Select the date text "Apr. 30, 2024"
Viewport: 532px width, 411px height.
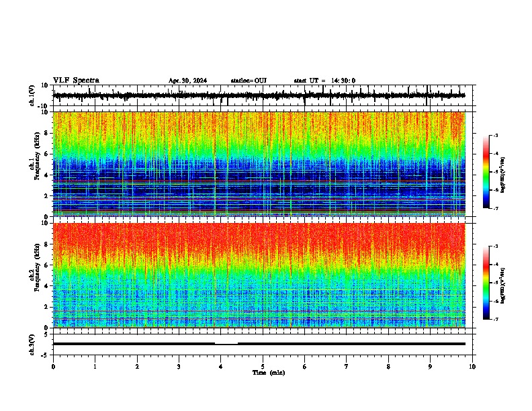[187, 81]
